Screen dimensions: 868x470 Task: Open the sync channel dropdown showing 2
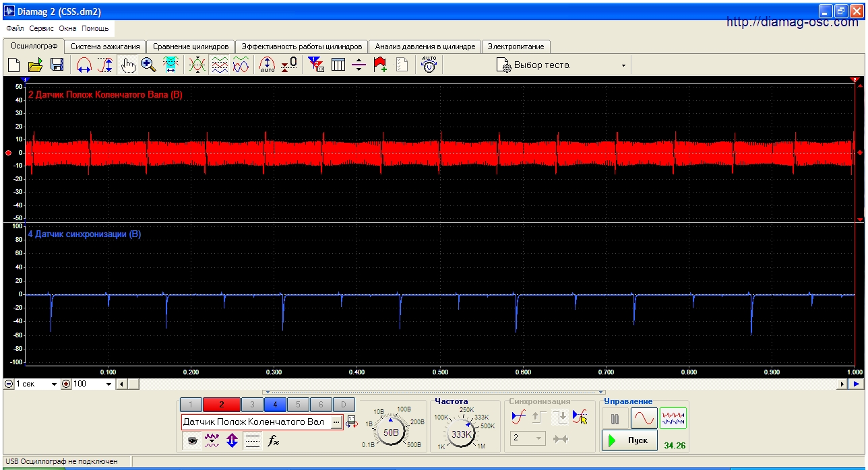[x=528, y=438]
